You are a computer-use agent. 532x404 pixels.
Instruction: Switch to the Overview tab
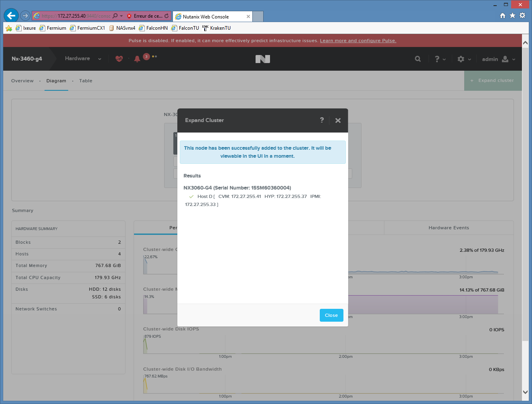22,81
